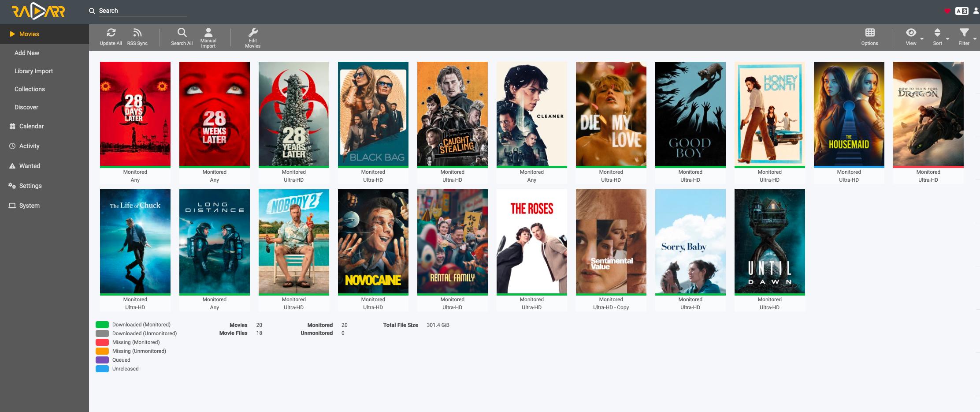Viewport: 980px width, 412px height.
Task: Open the Manual Import tool
Action: click(208, 33)
